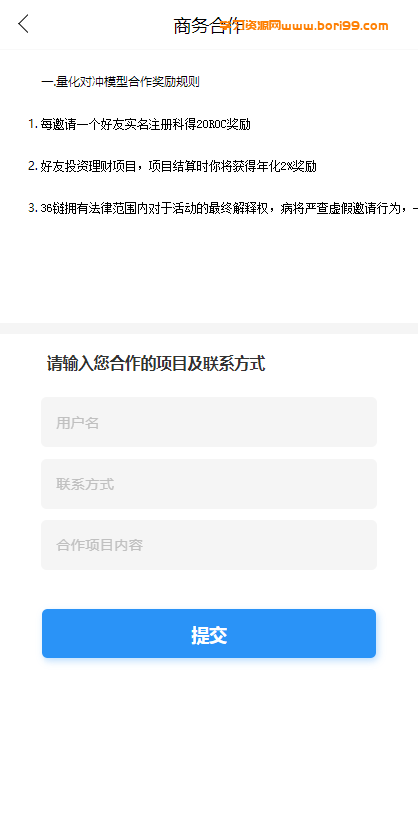Screen dimensions: 418x829
Task: Click the 36链 legal interpretation rule line
Action: (229, 208)
